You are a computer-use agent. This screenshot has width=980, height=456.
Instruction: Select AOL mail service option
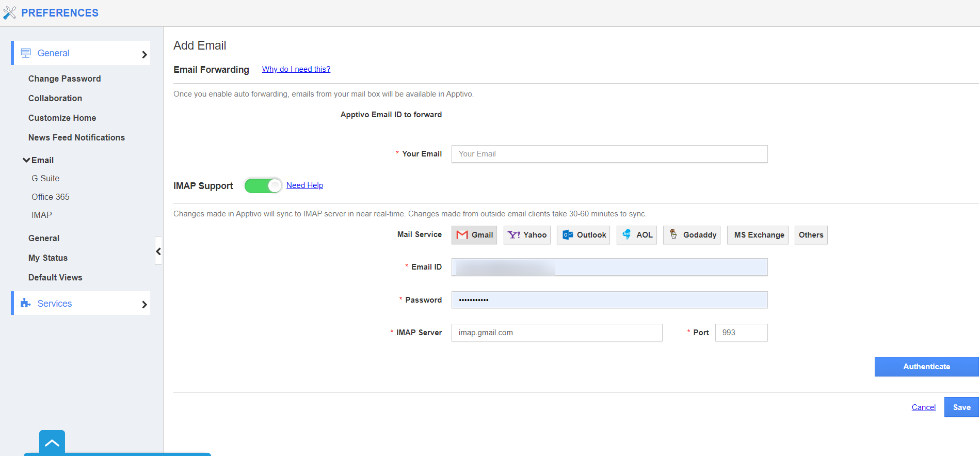(x=636, y=235)
